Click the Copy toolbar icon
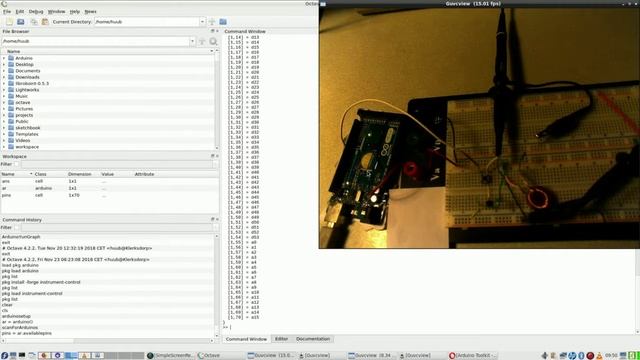640x360 pixels. point(34,22)
